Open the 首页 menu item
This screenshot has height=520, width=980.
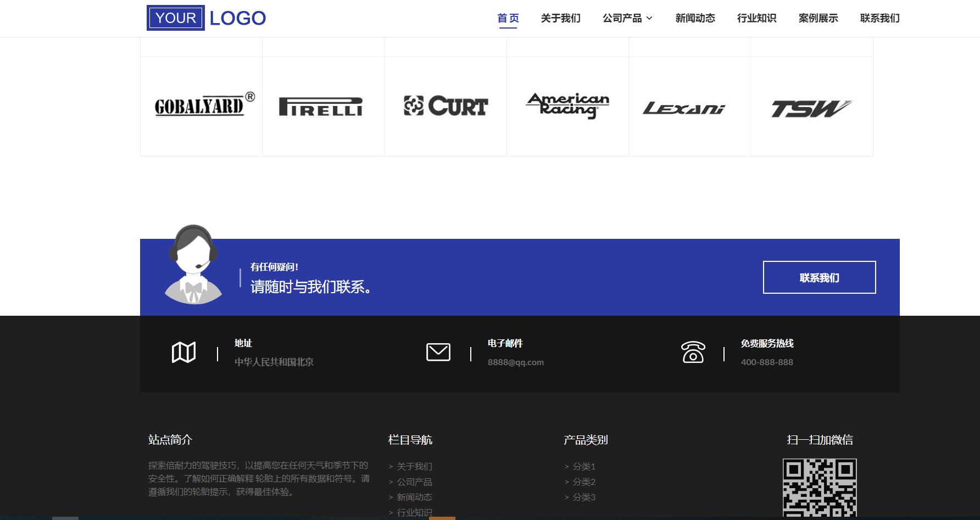point(508,18)
